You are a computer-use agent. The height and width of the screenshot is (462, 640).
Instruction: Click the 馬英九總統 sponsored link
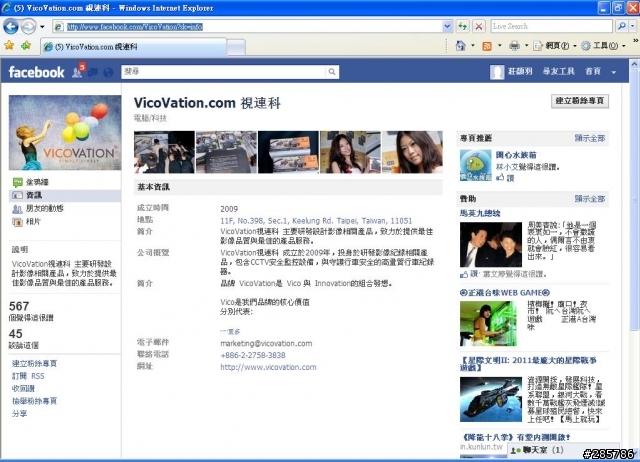coord(480,213)
